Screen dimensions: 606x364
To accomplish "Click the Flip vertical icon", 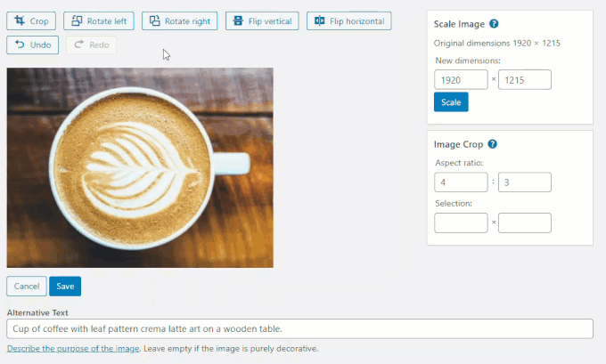I will pos(238,20).
